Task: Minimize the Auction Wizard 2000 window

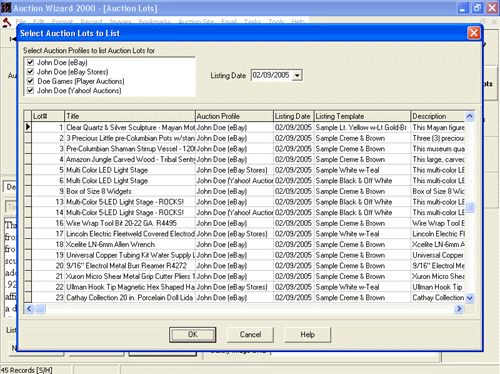Action: pyautogui.click(x=462, y=8)
